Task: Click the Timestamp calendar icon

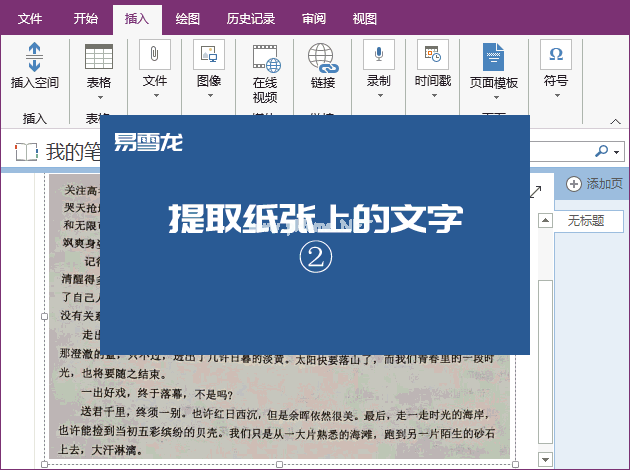Action: (433, 54)
